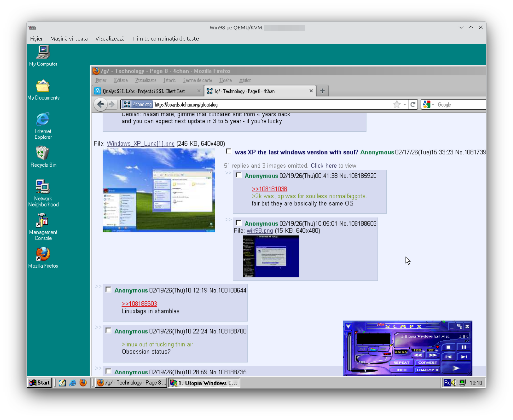Open SCMPX menu arrow at top-left
This screenshot has width=513, height=420.
(x=348, y=326)
